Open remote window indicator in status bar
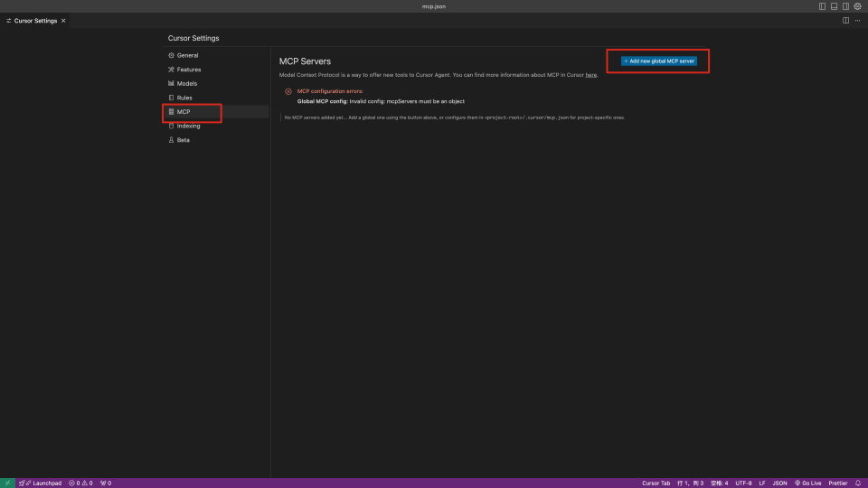The width and height of the screenshot is (868, 488). coord(7,483)
